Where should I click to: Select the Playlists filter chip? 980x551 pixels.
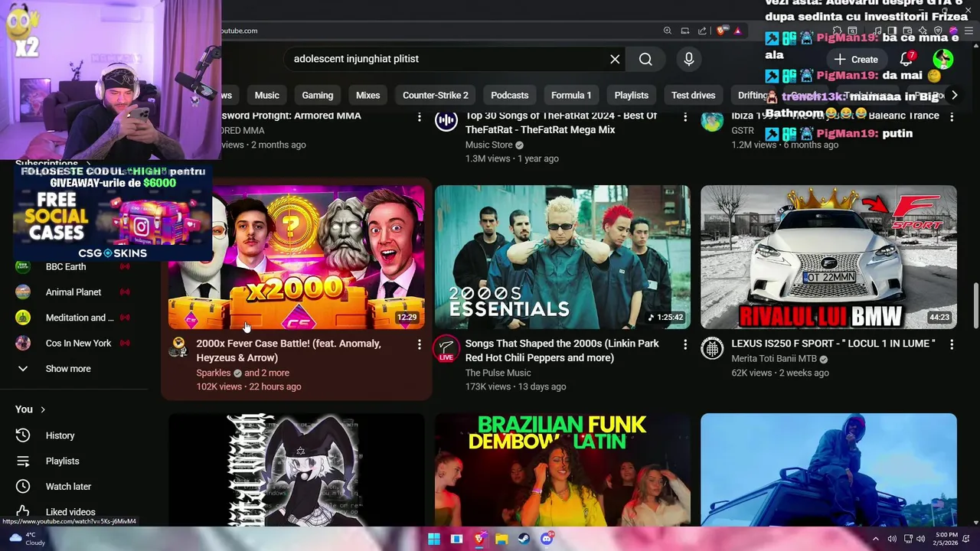pyautogui.click(x=632, y=95)
